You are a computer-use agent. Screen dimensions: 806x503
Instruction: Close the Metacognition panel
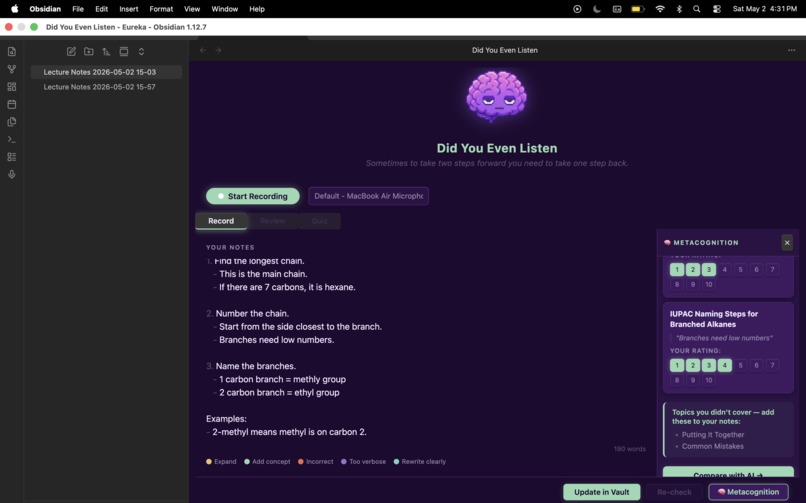pos(787,243)
